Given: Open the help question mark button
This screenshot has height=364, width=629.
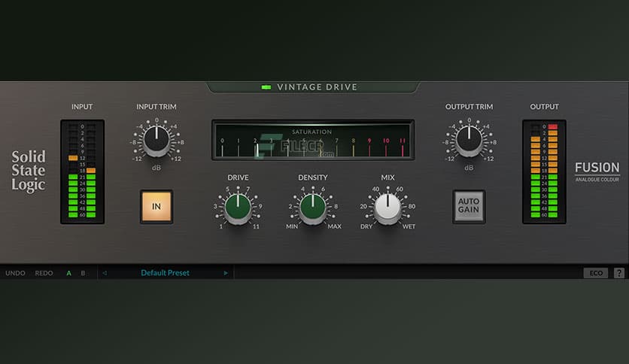Looking at the screenshot, I should coord(619,273).
